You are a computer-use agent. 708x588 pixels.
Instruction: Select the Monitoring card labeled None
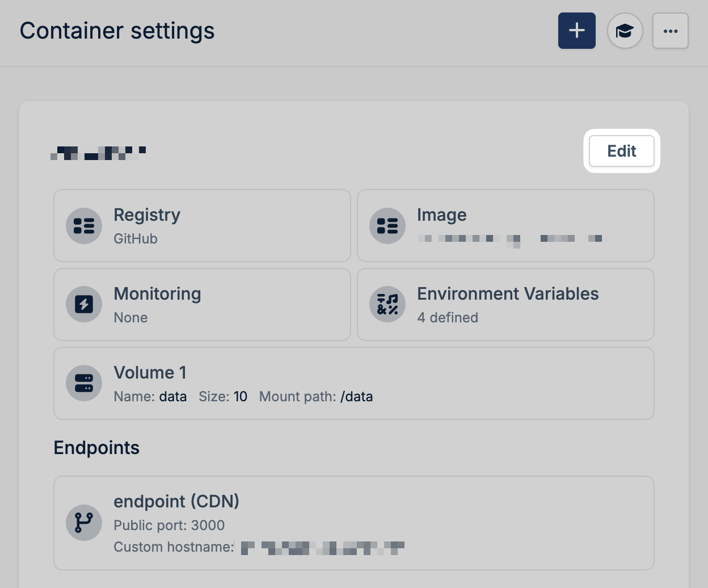(202, 304)
